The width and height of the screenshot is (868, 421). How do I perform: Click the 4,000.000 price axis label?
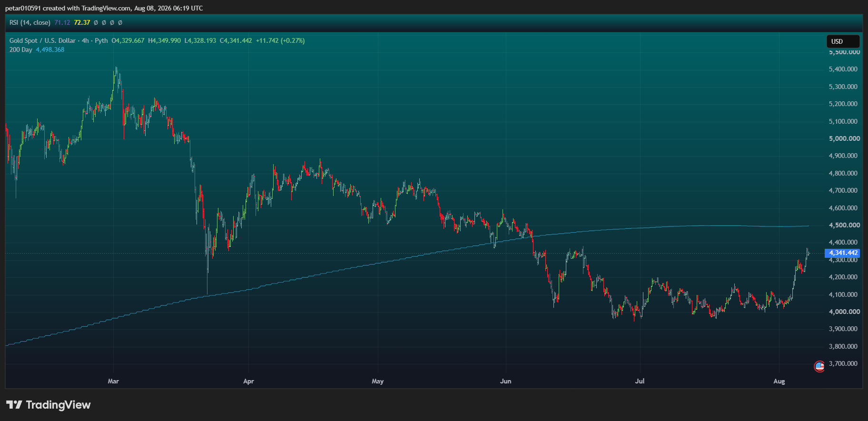[844, 312]
